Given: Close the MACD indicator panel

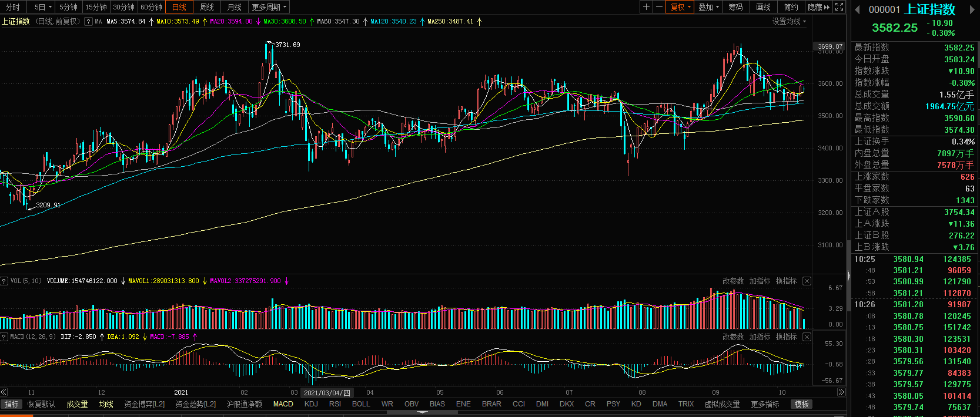Looking at the screenshot, I should pos(807,337).
